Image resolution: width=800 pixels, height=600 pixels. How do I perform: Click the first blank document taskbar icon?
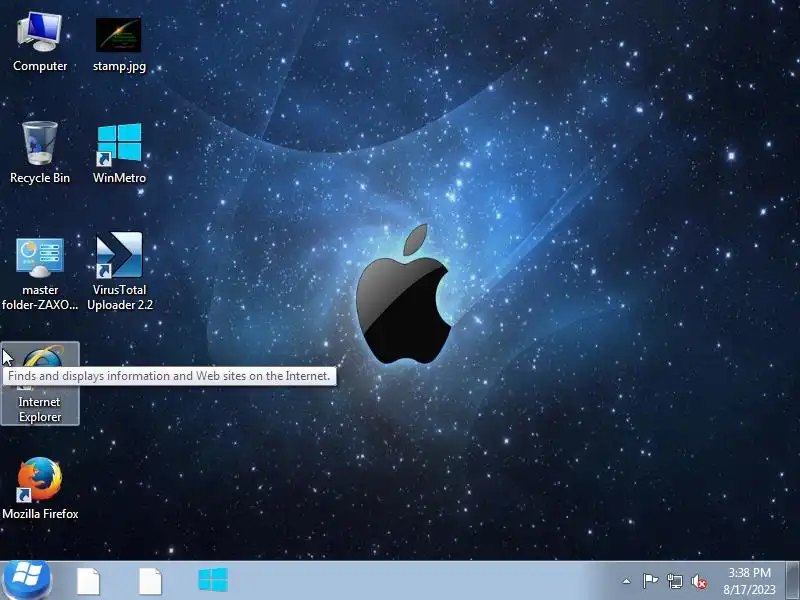pyautogui.click(x=88, y=581)
